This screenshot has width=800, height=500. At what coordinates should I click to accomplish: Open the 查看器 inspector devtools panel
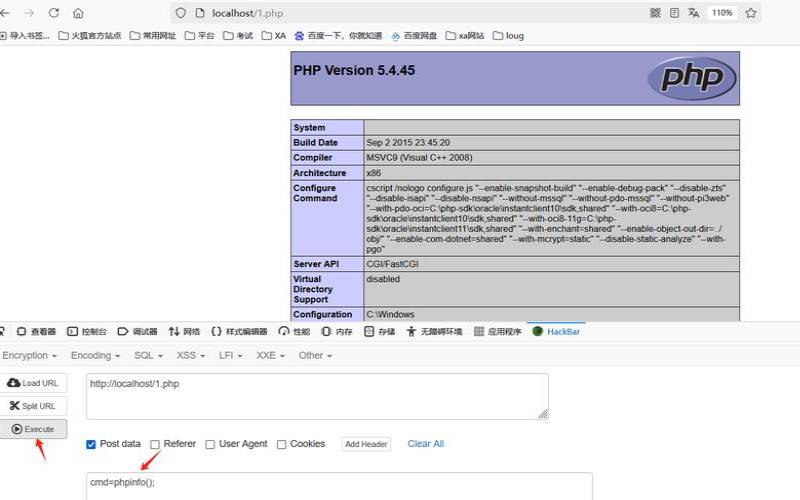(36, 331)
